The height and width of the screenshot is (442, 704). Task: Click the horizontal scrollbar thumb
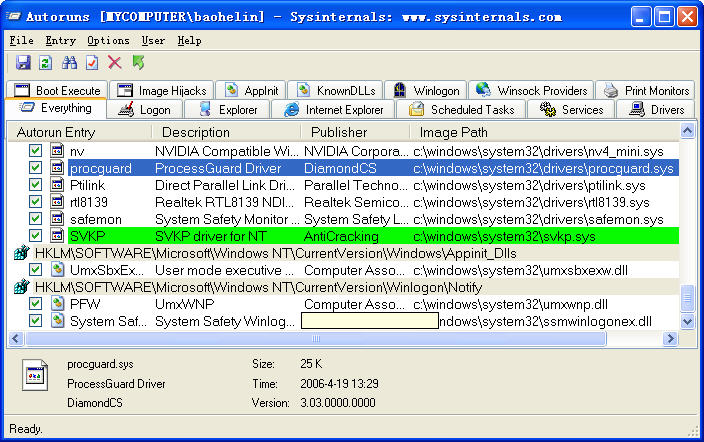tap(316, 338)
